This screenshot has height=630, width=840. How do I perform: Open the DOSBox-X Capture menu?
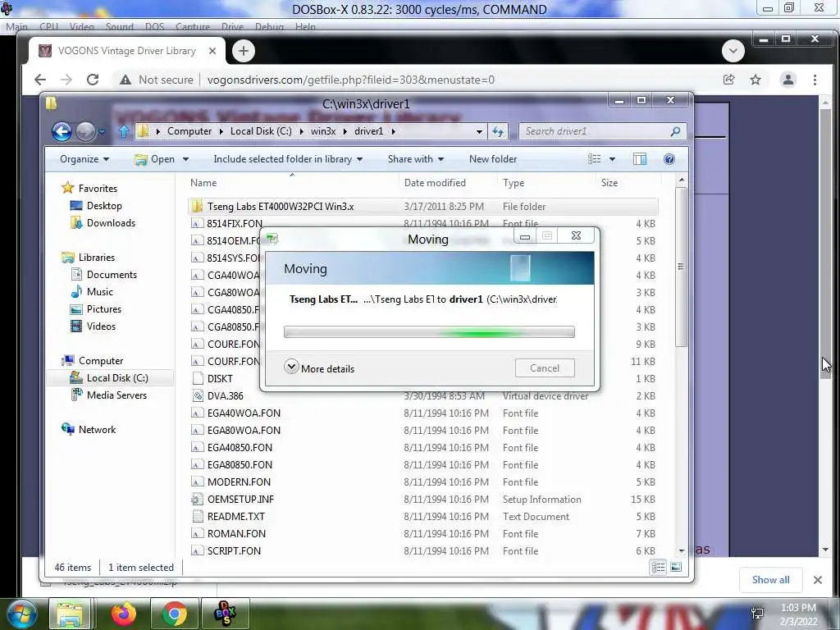coord(194,27)
